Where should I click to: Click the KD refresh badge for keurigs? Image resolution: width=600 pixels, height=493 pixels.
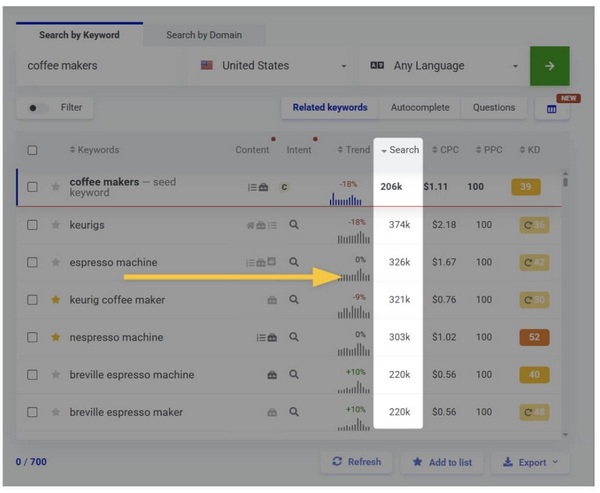[x=533, y=225]
